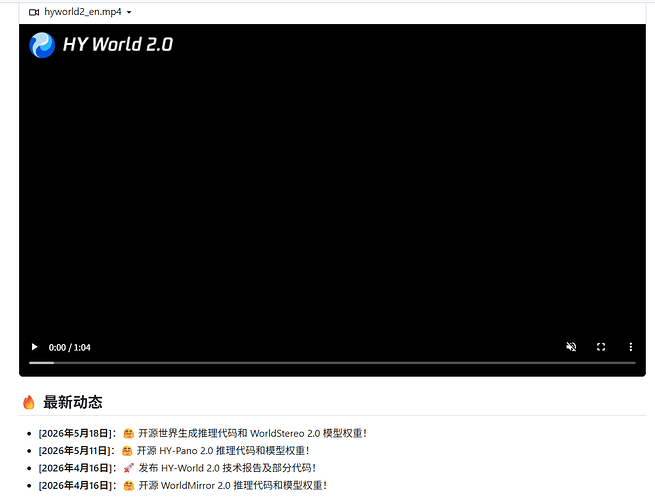Click the rocket emoji in 发布 entry
655x500 pixels.
coord(128,468)
